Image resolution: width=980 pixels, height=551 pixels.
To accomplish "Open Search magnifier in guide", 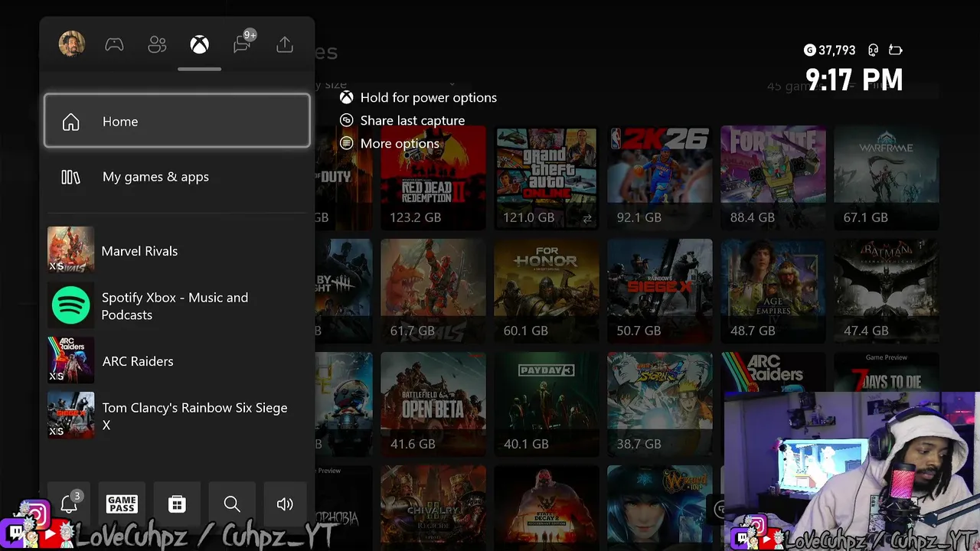I will (x=232, y=504).
